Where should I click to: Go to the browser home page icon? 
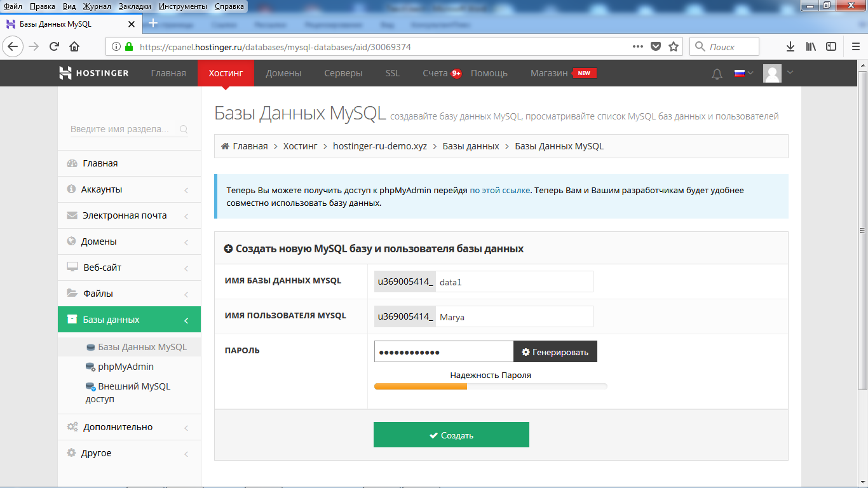click(x=74, y=46)
